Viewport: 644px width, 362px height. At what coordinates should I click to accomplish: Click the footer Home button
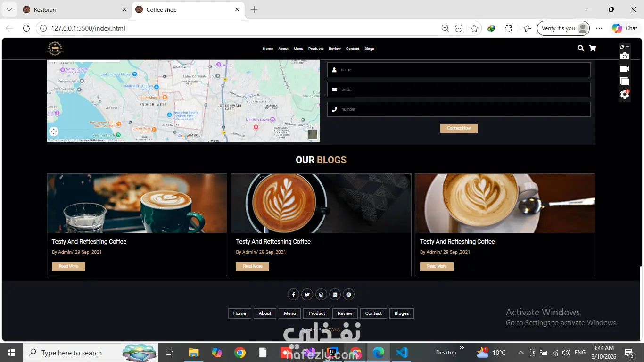(239, 313)
